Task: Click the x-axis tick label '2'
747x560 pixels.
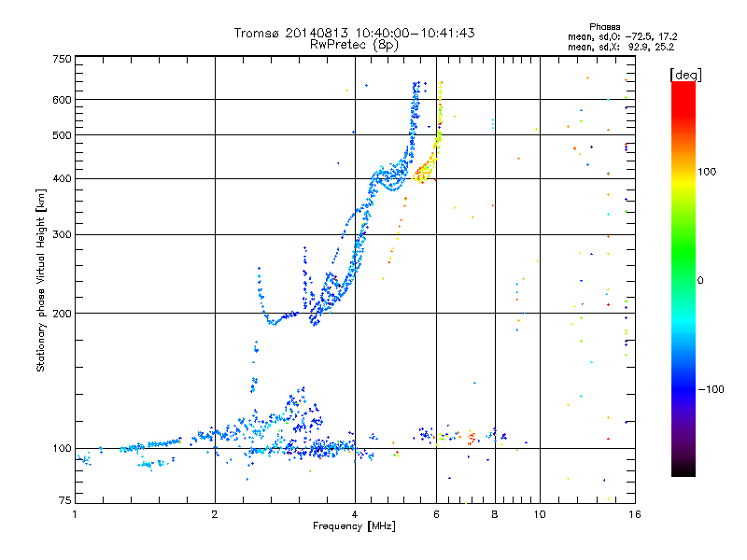Action: pyautogui.click(x=215, y=514)
